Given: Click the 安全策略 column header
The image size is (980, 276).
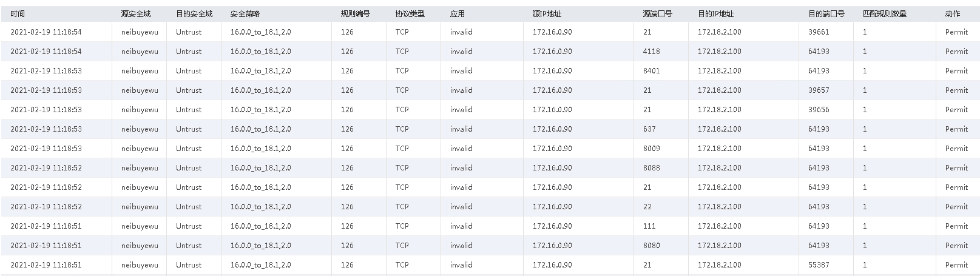Looking at the screenshot, I should pos(245,13).
